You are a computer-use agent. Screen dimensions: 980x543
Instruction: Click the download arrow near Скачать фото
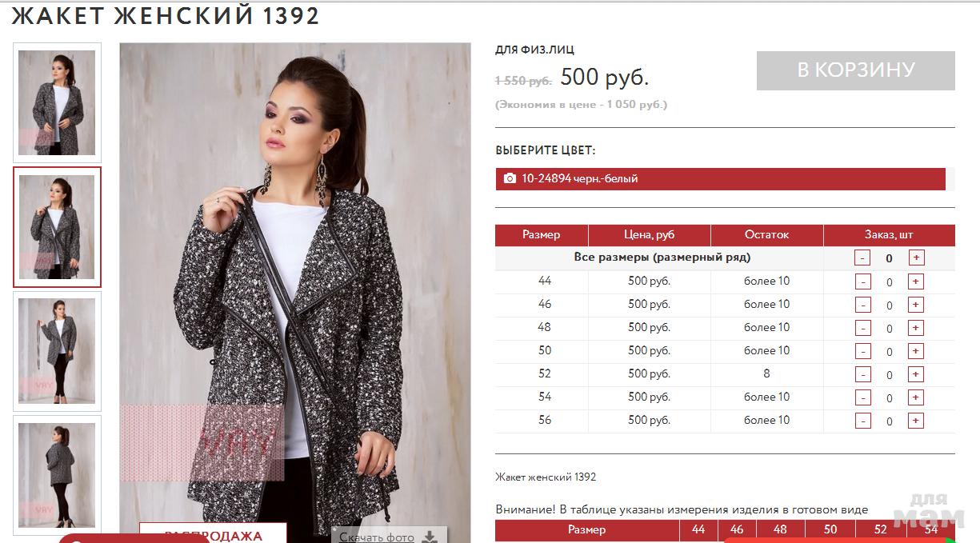(x=430, y=537)
